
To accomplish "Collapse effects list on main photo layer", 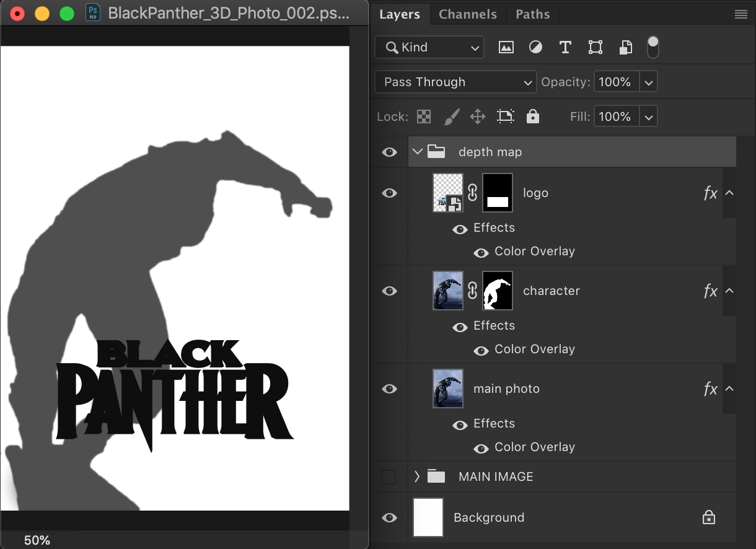I will [x=729, y=389].
